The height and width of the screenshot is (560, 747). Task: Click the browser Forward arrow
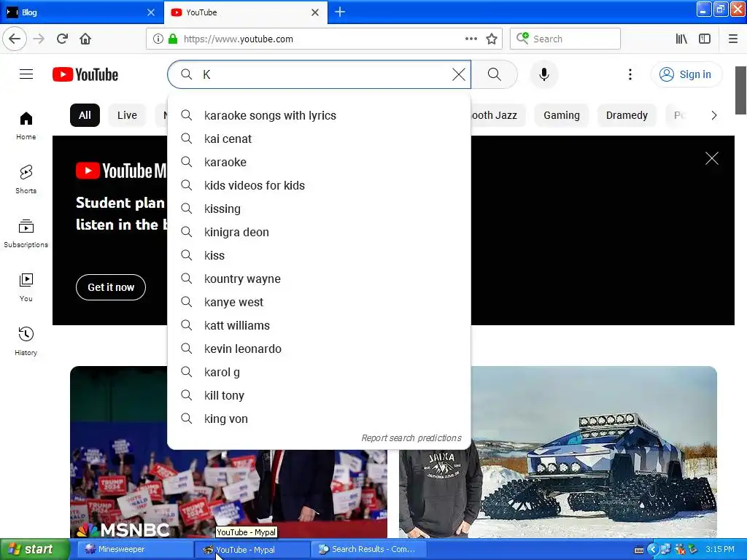pyautogui.click(x=39, y=39)
